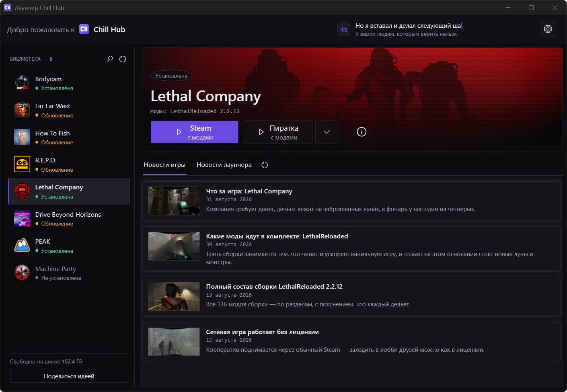Viewport: 567px width, 392px height.
Task: Select How To Fish title in library
Action: point(52,133)
